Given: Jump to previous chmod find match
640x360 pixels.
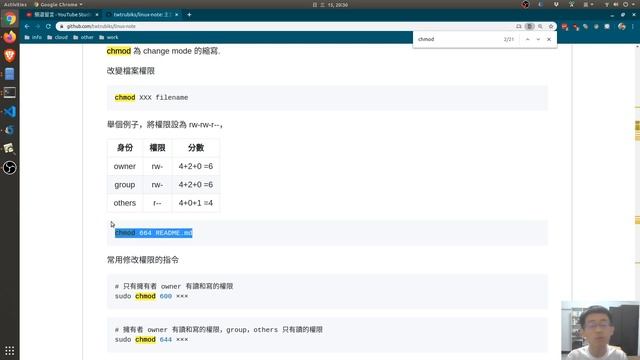Looking at the screenshot, I should coord(527,39).
